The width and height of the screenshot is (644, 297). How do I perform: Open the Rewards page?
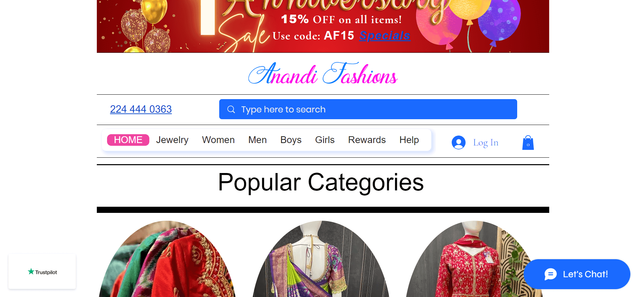[367, 140]
